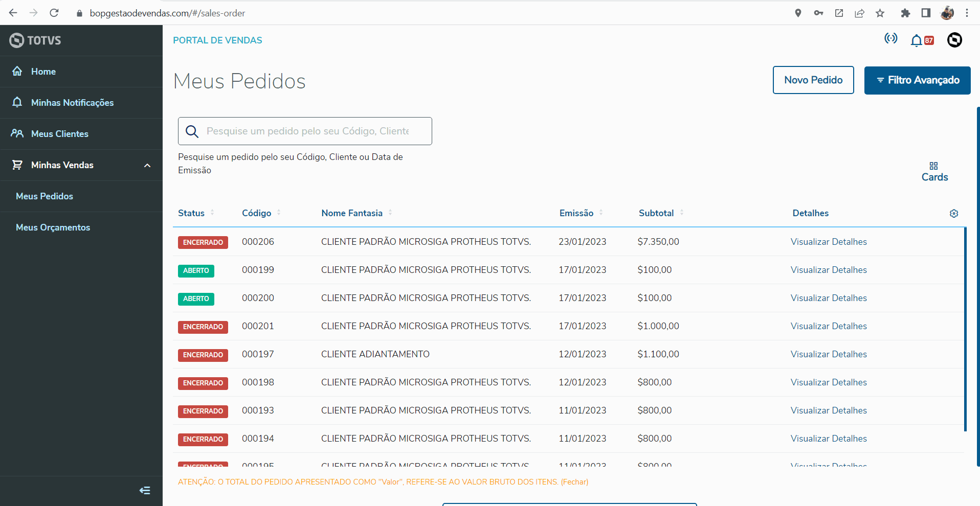The height and width of the screenshot is (506, 980).
Task: Click ENCERRADO badge of order 000206
Action: [x=203, y=242]
